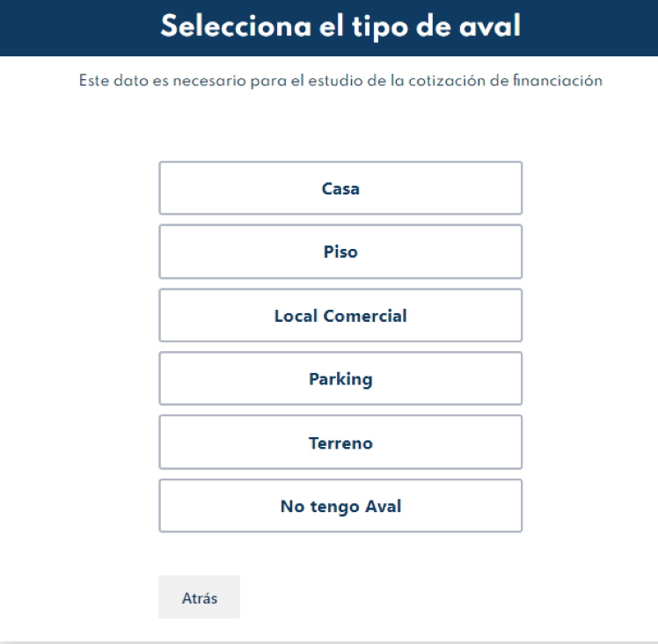Viewport: 658px width, 644px height.
Task: Set land (Terreno) as collateral type
Action: pos(340,443)
